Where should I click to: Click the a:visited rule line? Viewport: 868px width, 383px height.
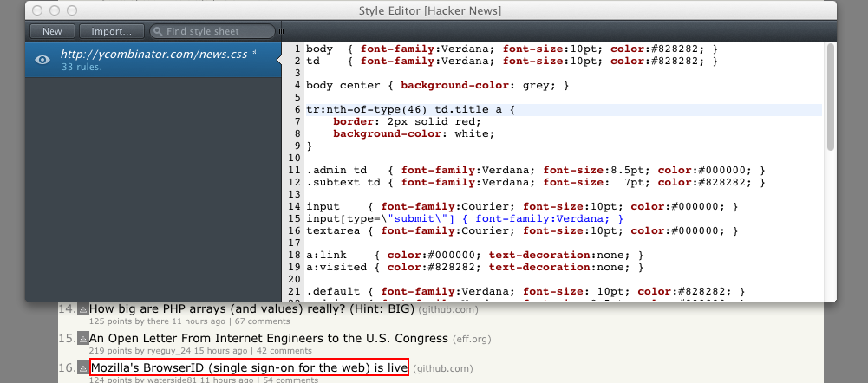(x=474, y=268)
